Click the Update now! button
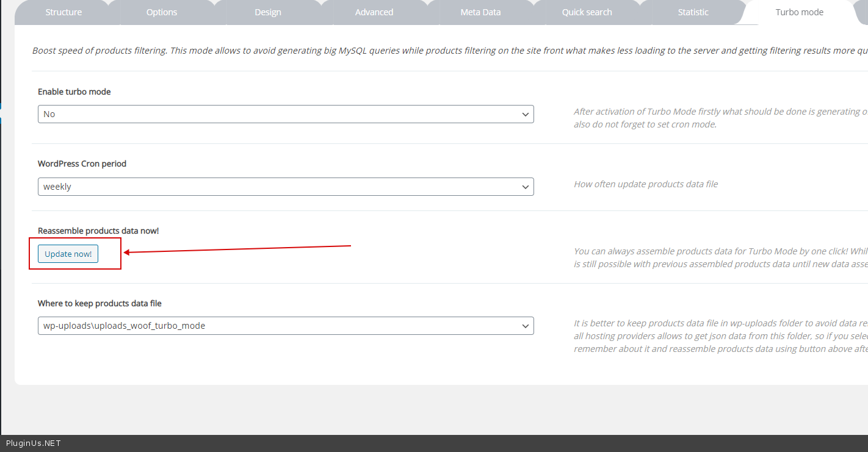 68,254
